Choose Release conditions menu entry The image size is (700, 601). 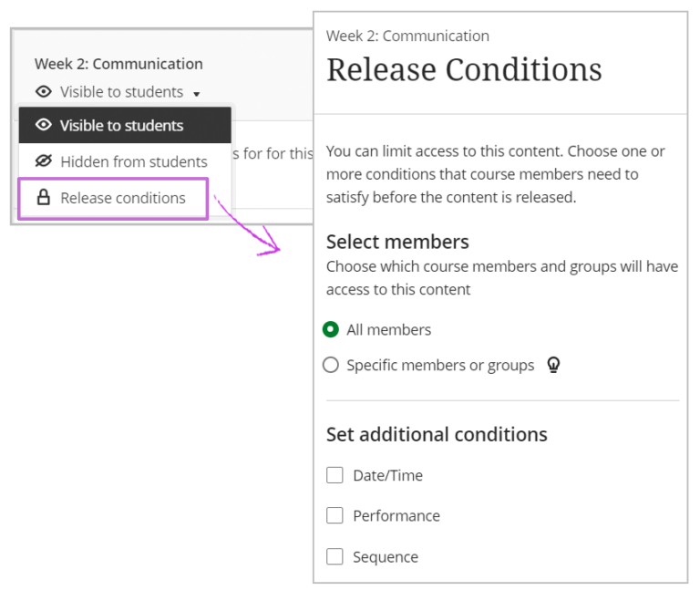[x=123, y=198]
